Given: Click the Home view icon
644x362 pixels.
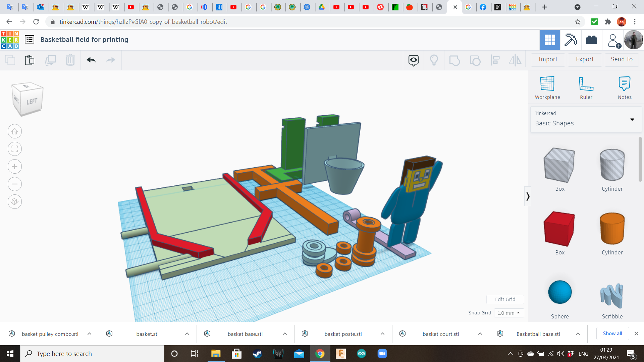Looking at the screenshot, I should (15, 131).
